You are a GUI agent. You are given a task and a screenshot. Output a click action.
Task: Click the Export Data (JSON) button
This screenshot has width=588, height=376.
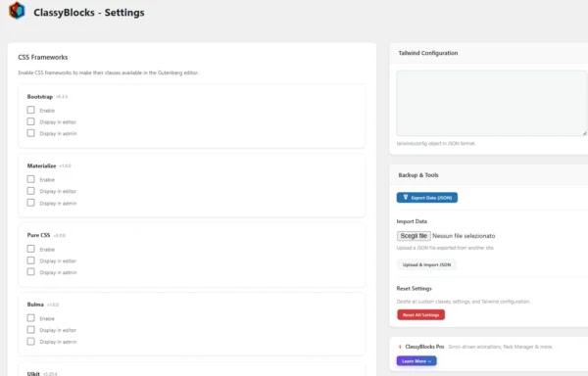(x=426, y=198)
